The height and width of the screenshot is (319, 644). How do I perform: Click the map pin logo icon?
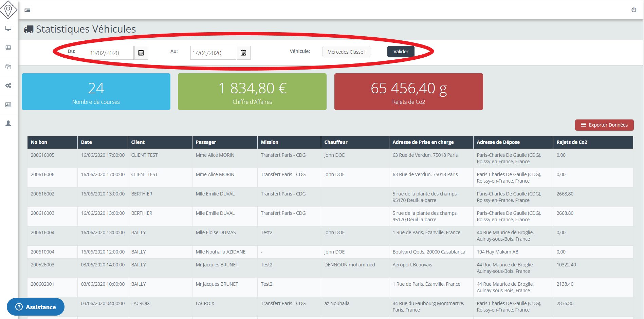[8, 10]
